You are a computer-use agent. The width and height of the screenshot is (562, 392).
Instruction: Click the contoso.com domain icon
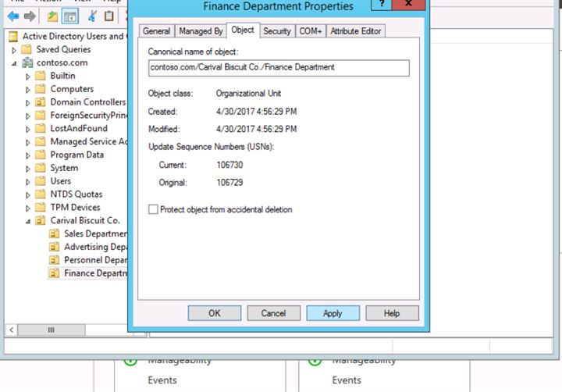[x=27, y=62]
